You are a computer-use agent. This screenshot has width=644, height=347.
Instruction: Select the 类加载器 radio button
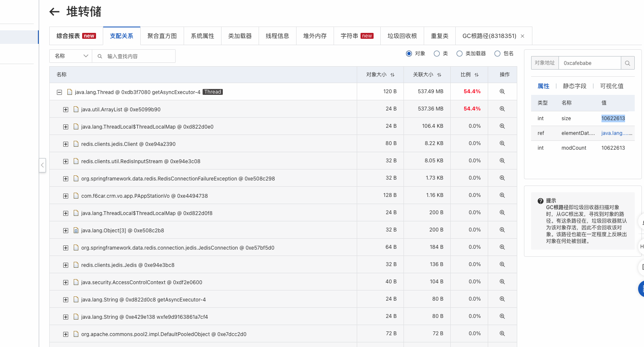click(460, 54)
